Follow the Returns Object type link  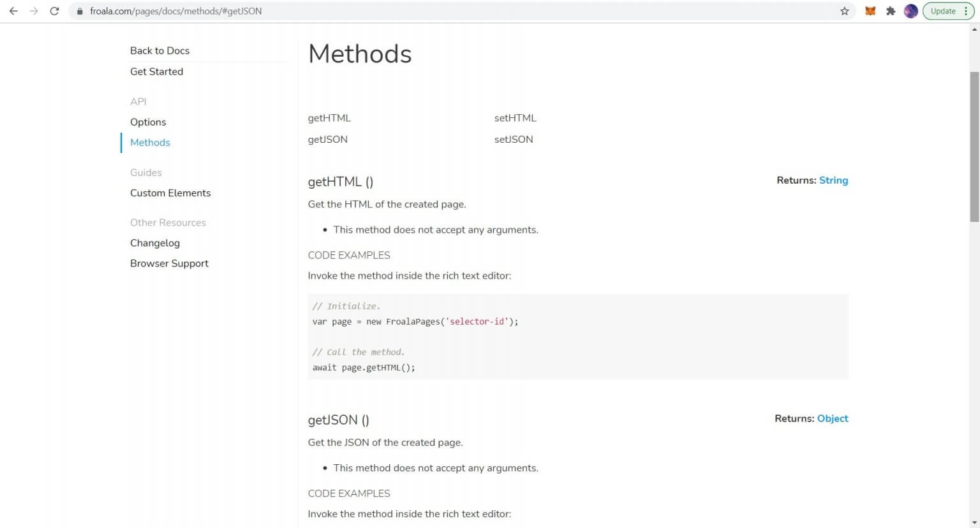pyautogui.click(x=833, y=418)
